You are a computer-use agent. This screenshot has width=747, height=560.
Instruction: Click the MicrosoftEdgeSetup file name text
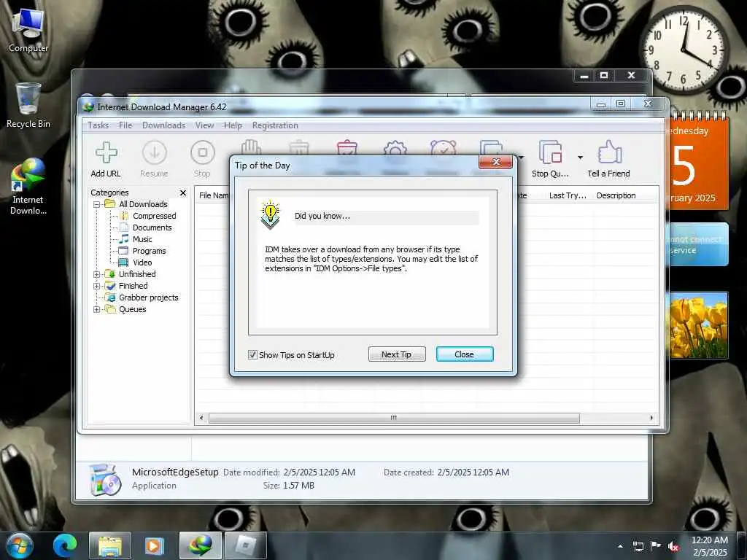[x=175, y=472]
